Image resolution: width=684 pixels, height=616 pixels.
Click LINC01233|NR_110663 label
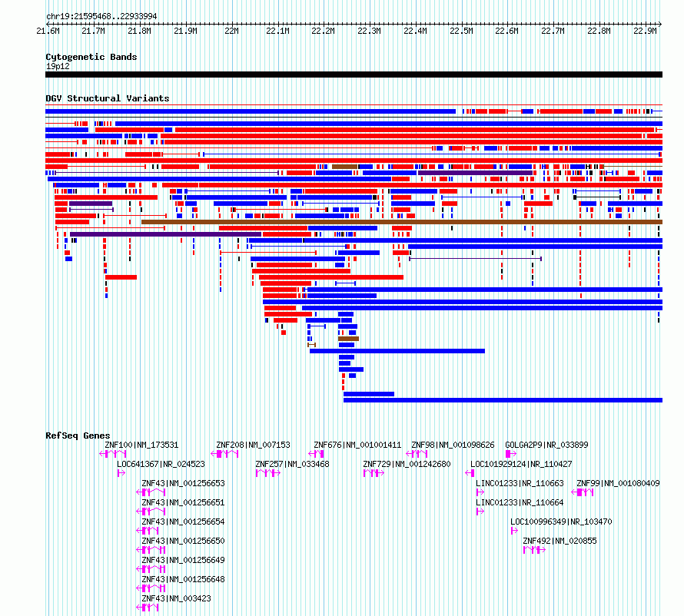pos(520,483)
